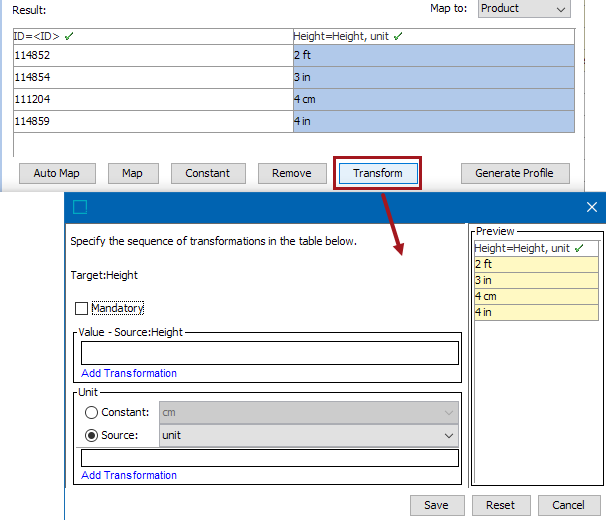Select Preview row '4 cm'

pos(536,297)
